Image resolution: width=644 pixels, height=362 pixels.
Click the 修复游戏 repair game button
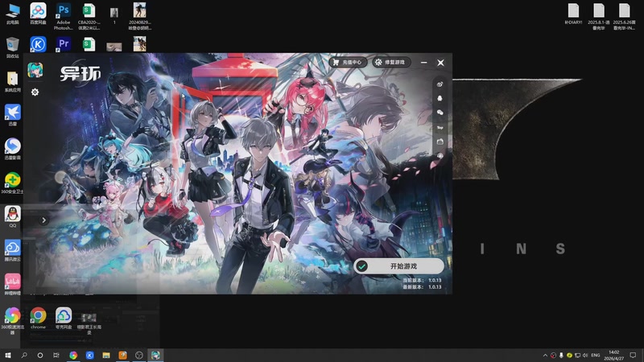[x=391, y=62]
